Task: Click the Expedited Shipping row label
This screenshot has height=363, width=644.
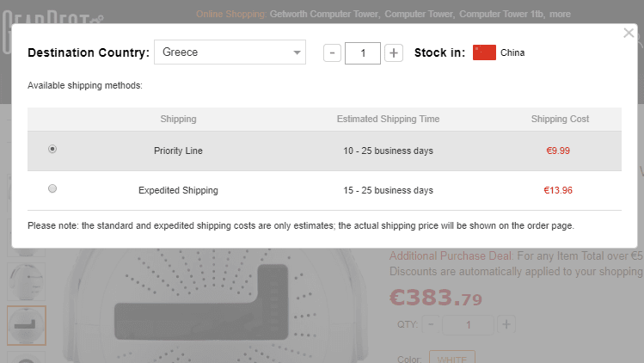Action: point(178,190)
